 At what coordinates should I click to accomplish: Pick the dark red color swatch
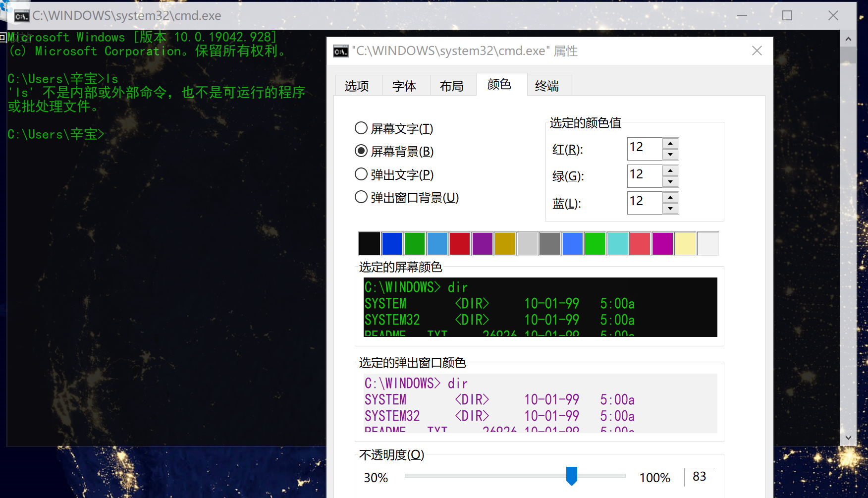click(460, 243)
